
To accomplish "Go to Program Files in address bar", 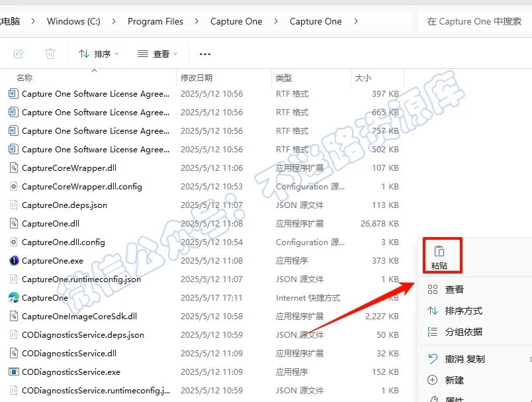I will pyautogui.click(x=155, y=21).
